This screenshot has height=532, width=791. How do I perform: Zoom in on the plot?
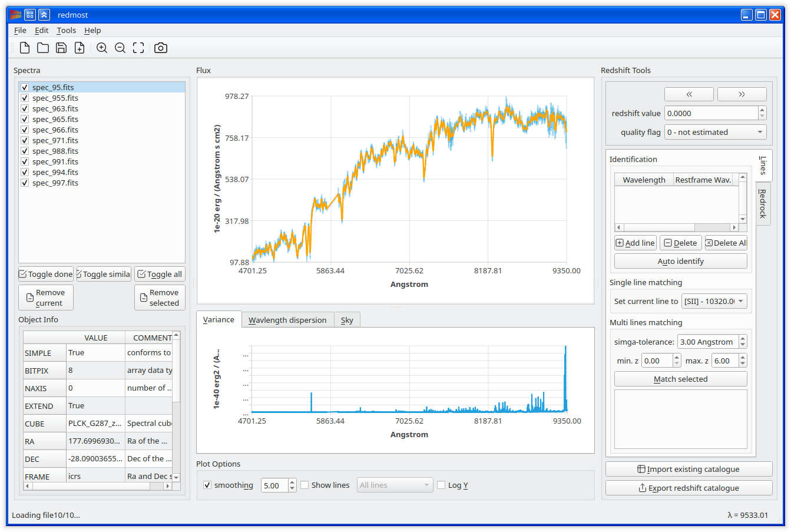click(102, 48)
